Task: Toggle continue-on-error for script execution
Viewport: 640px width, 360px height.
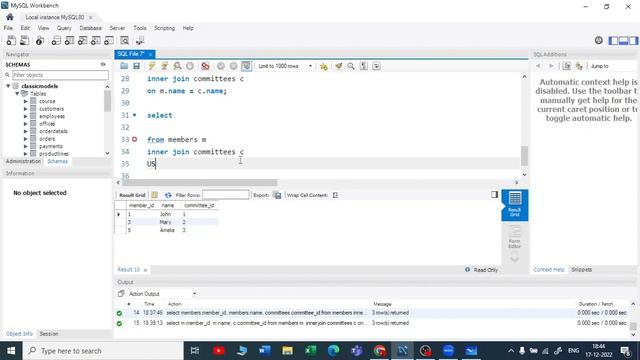Action: click(x=205, y=66)
